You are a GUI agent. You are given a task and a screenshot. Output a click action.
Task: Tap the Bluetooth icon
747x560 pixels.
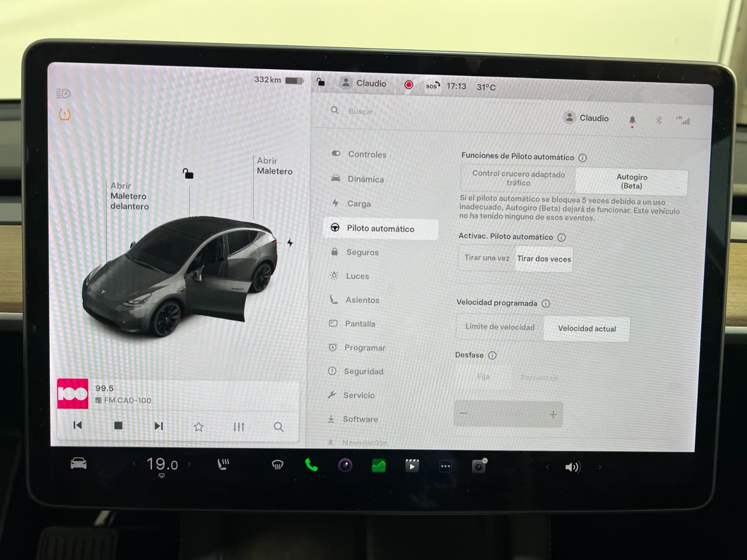(x=659, y=120)
